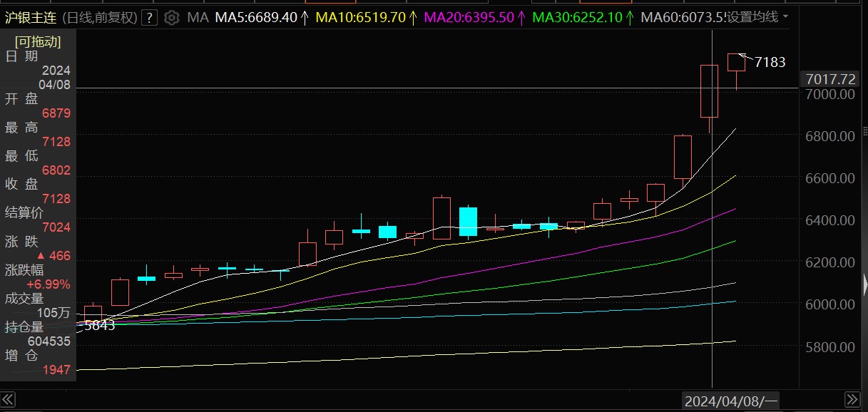Select the MA indicator label
The image size is (868, 412).
(198, 17)
